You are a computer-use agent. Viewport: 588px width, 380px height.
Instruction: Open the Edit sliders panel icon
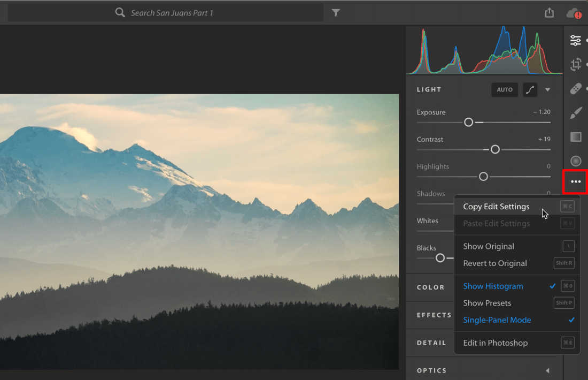575,40
